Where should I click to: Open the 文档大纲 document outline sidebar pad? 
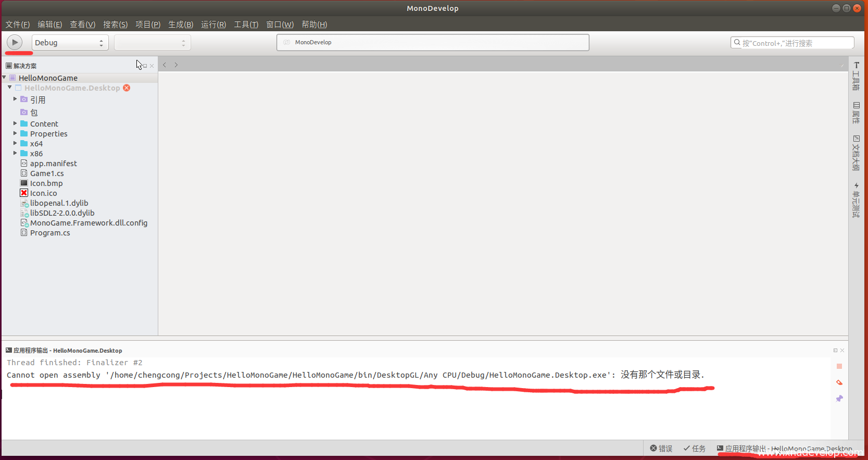click(x=856, y=153)
